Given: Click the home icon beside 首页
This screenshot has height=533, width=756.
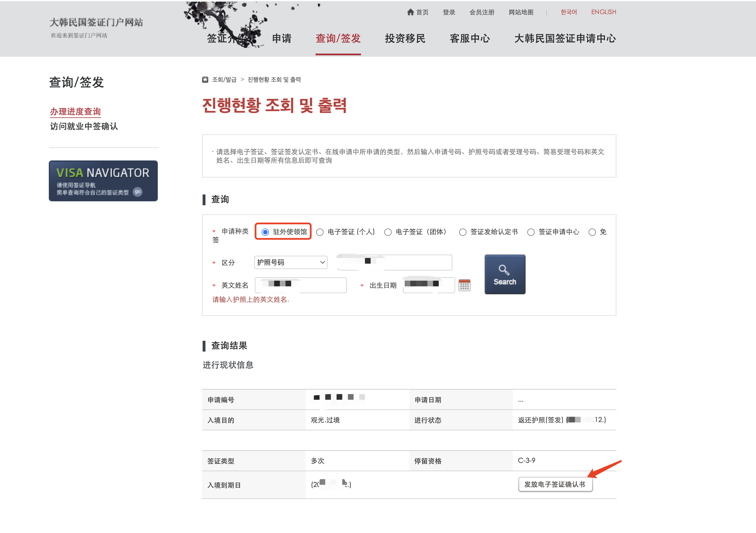Looking at the screenshot, I should pos(410,12).
